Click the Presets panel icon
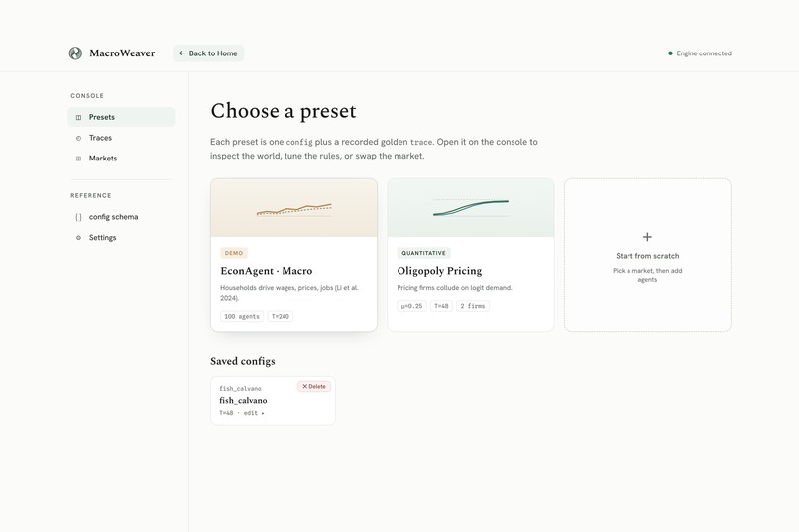 point(78,117)
